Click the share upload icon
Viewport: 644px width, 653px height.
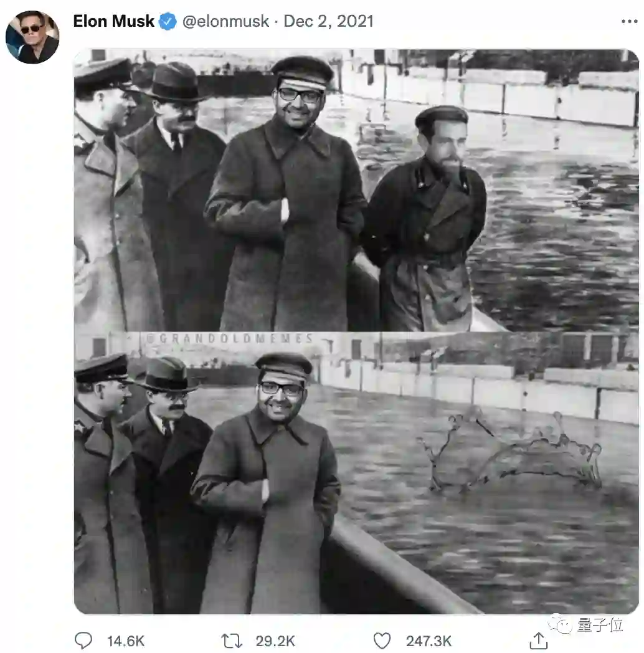point(538,641)
